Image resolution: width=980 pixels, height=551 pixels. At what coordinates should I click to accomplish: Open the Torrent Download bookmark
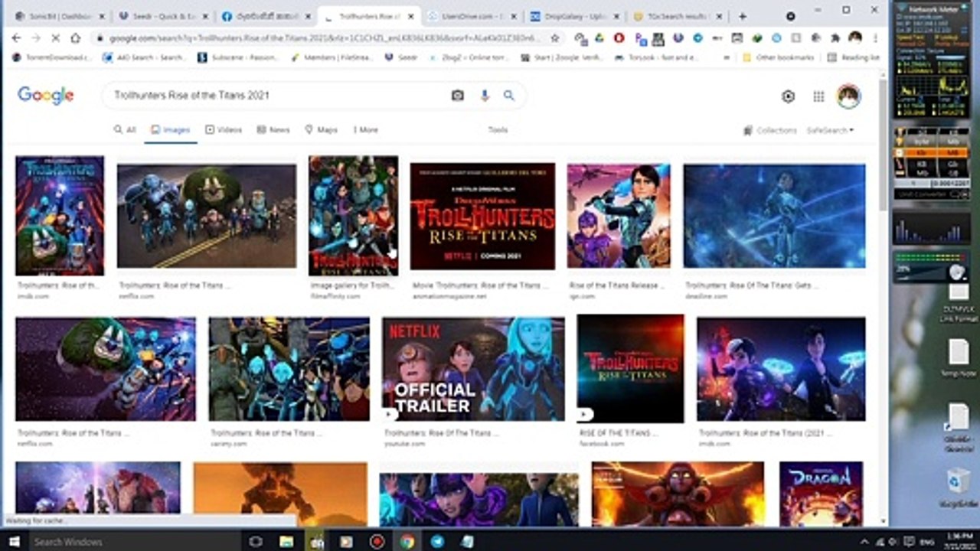click(x=53, y=57)
